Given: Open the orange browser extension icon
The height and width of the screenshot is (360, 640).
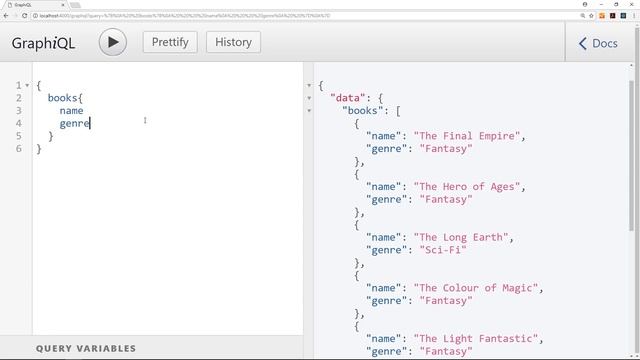Looking at the screenshot, I should coord(602,16).
